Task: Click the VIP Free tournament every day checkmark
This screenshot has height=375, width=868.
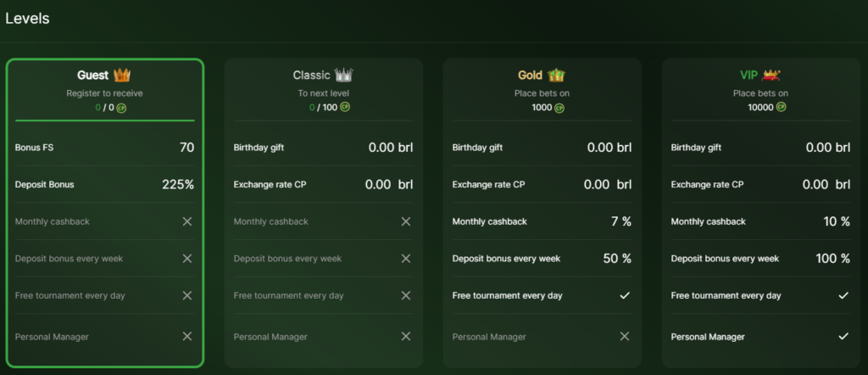Action: point(843,296)
